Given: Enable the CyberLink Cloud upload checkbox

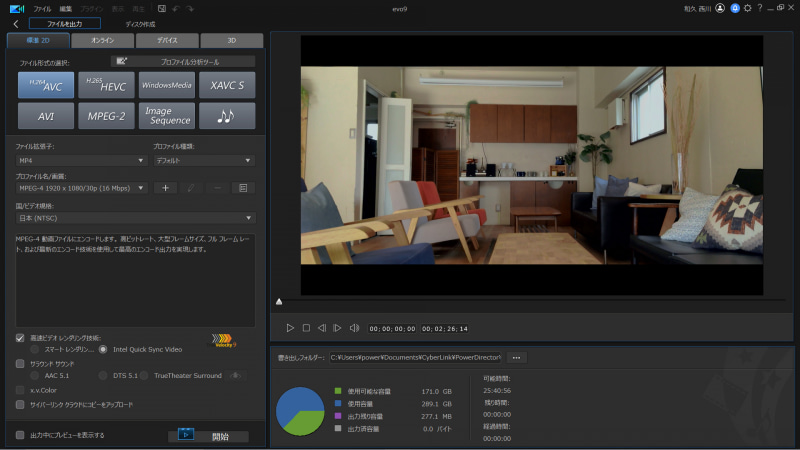Looking at the screenshot, I should [x=20, y=405].
